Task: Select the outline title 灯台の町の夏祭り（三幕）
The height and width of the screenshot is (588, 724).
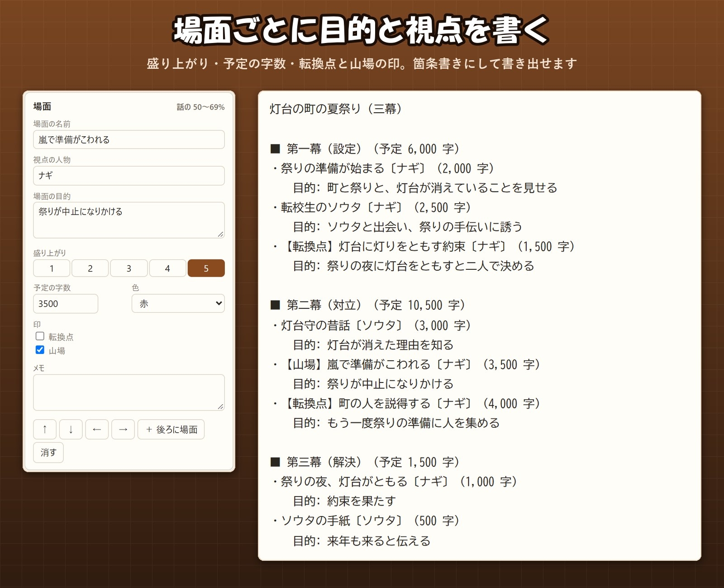Action: click(336, 109)
